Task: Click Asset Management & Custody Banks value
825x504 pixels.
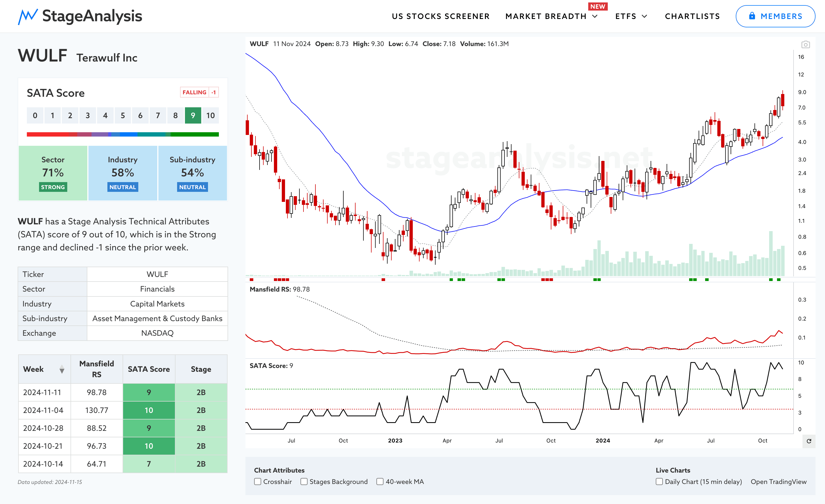Action: pyautogui.click(x=157, y=318)
